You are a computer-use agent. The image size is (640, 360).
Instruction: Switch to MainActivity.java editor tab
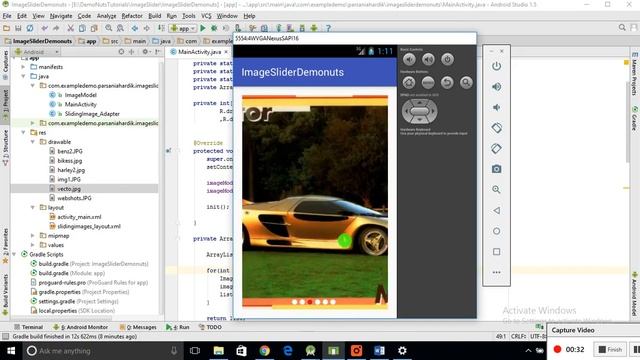pos(199,52)
